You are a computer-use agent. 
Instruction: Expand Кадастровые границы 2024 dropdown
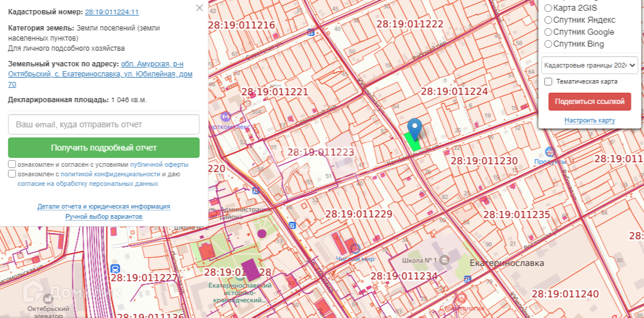[x=590, y=65]
